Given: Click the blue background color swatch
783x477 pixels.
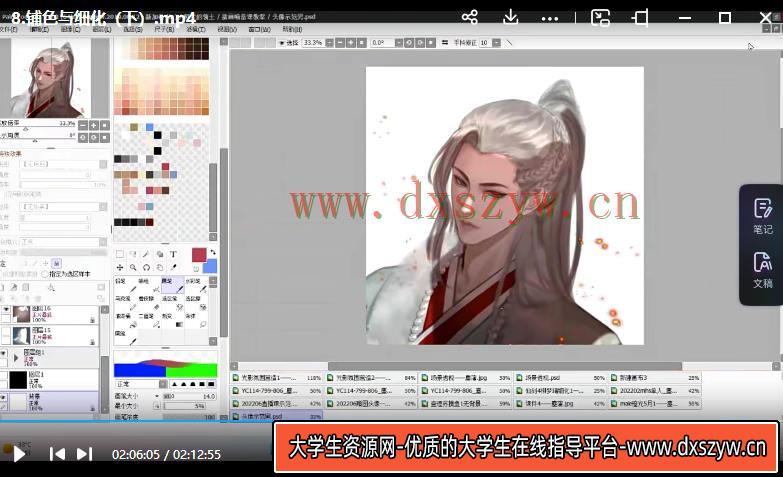Looking at the screenshot, I should tap(210, 266).
